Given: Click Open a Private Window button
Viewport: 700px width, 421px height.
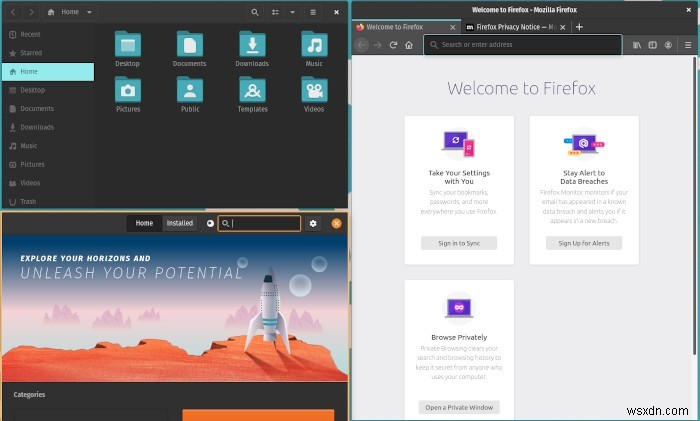Looking at the screenshot, I should coord(459,408).
